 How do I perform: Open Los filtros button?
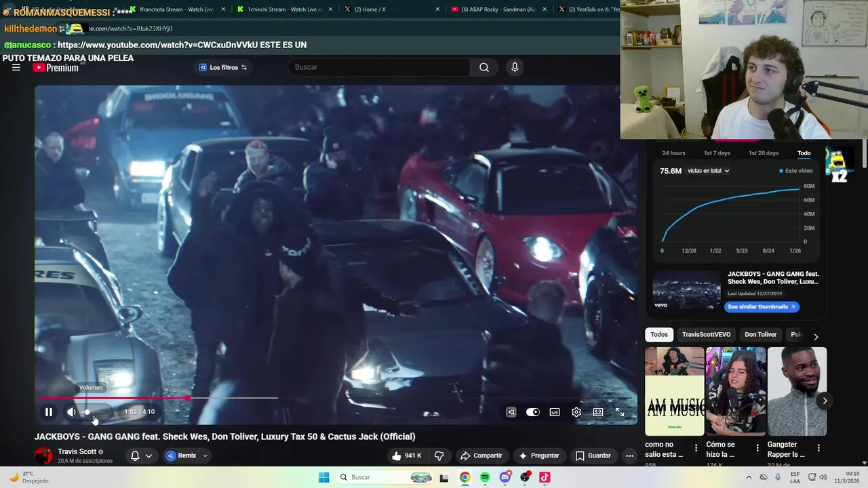223,67
